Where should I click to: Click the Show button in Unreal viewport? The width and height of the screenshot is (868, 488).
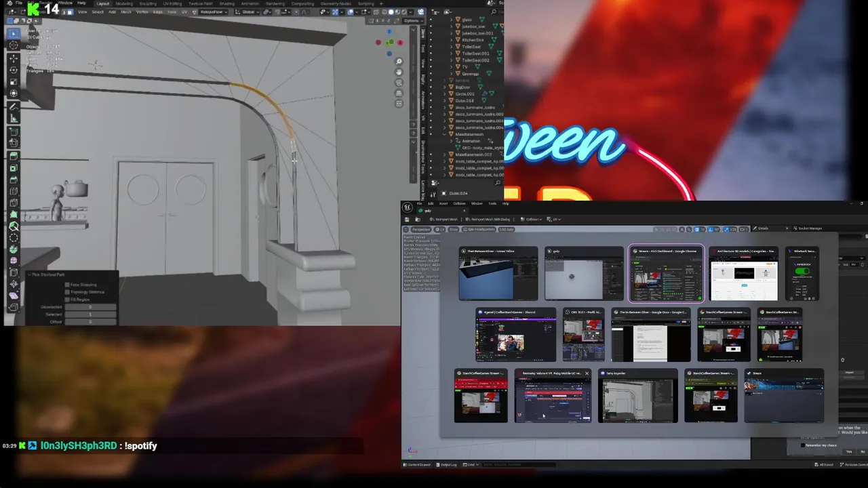[454, 229]
